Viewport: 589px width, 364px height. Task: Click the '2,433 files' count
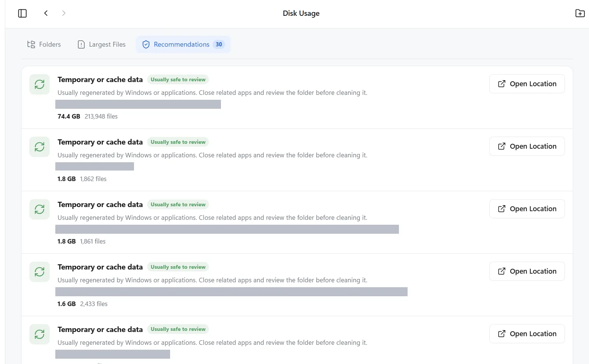(x=94, y=304)
